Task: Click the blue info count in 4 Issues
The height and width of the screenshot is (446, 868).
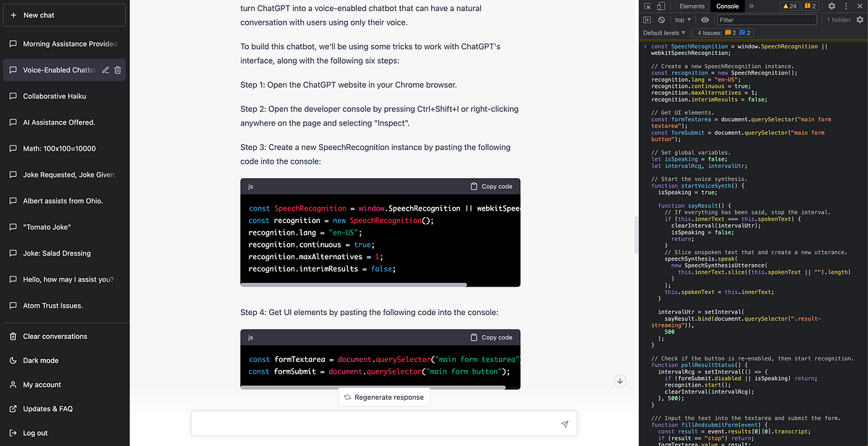Action: point(744,33)
